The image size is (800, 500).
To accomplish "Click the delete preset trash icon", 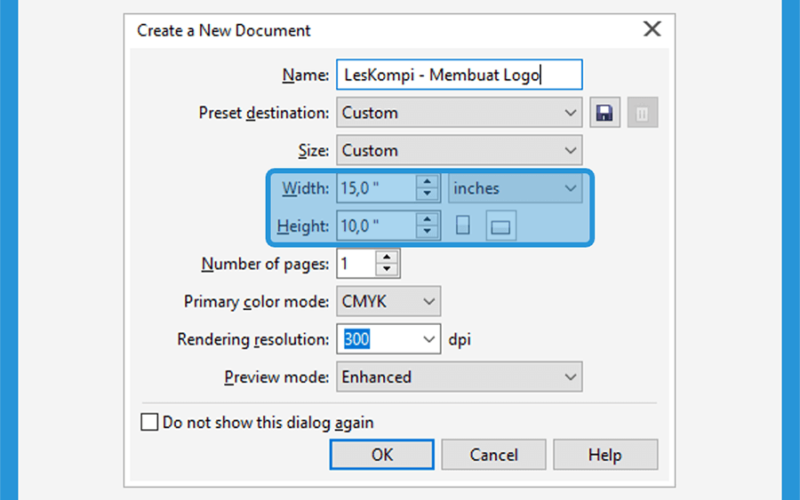I will click(642, 112).
